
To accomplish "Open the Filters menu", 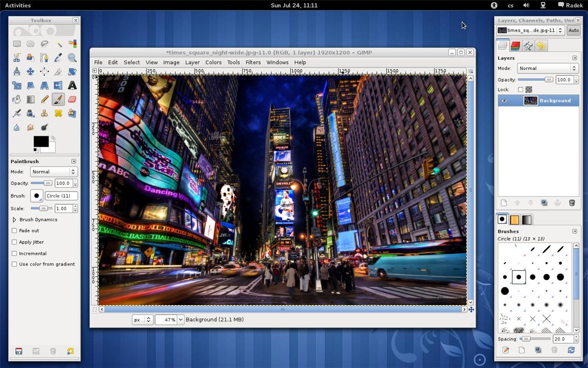I will pos(253,62).
